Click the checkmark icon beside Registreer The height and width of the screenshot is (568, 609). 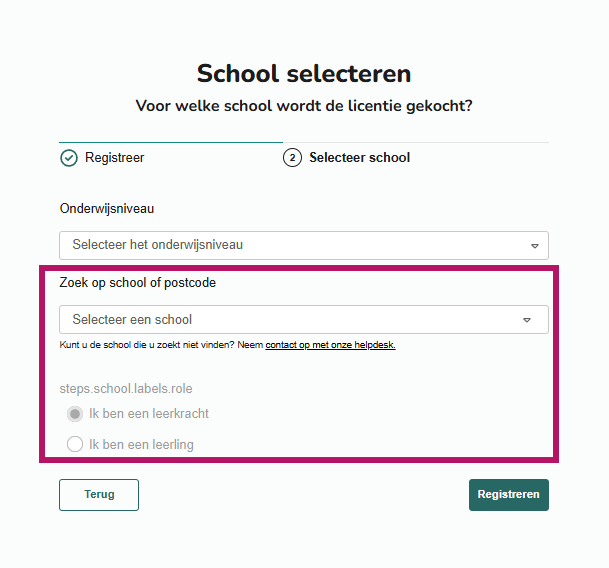pos(69,158)
